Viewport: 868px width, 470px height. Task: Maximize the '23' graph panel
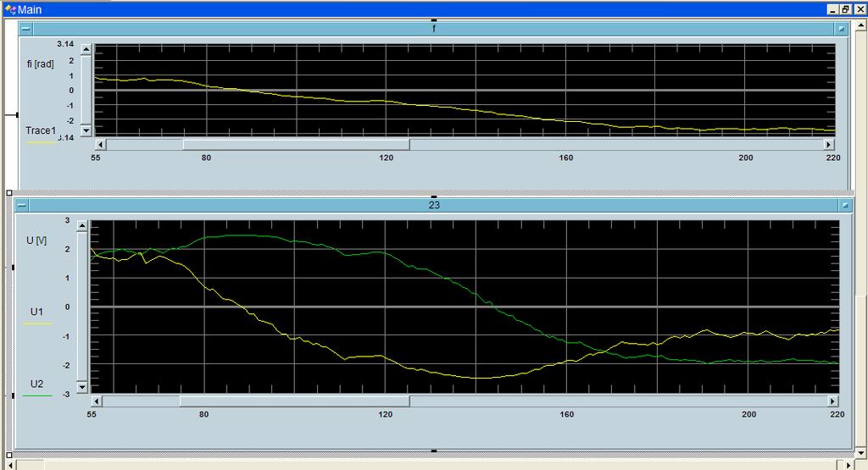(845, 205)
